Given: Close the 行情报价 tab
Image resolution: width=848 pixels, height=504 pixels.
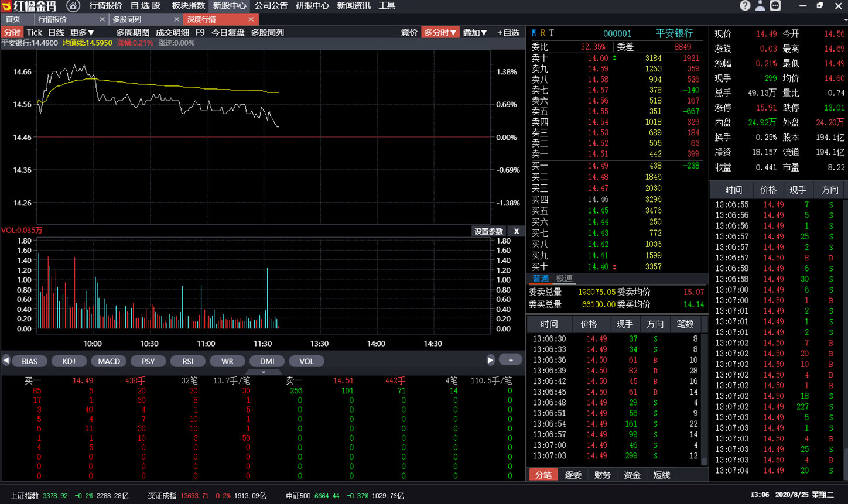Looking at the screenshot, I should click(102, 19).
